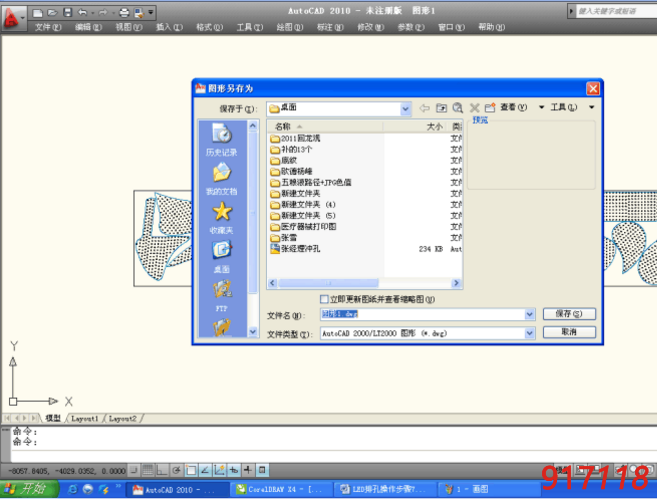Select the folder 新建文件夹 (5)
657x499 pixels.
(x=303, y=216)
